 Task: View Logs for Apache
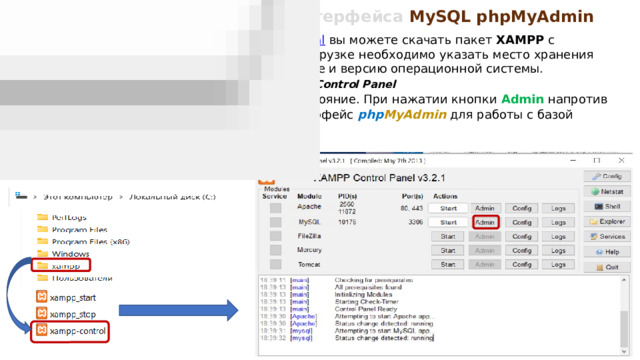558,208
